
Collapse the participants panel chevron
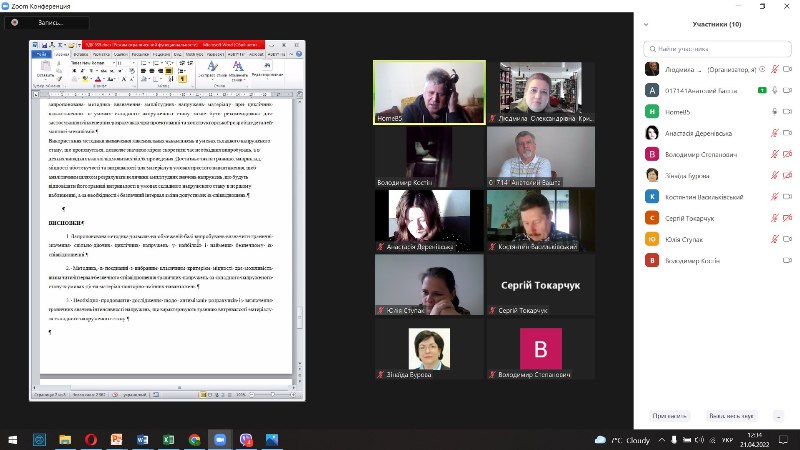click(646, 24)
